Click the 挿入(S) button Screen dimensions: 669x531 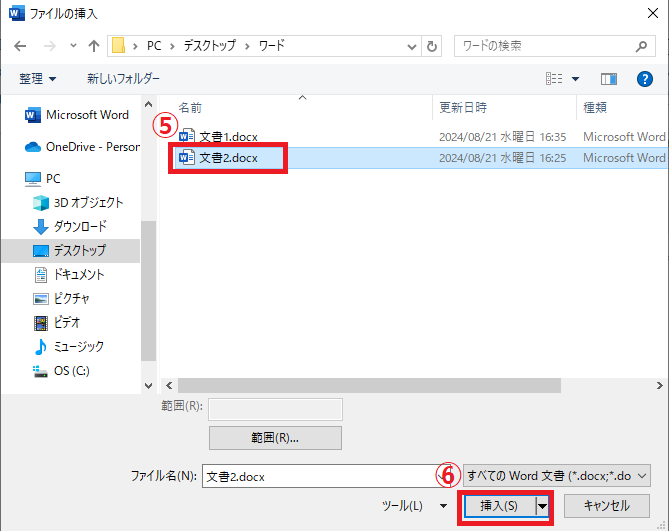pos(499,506)
